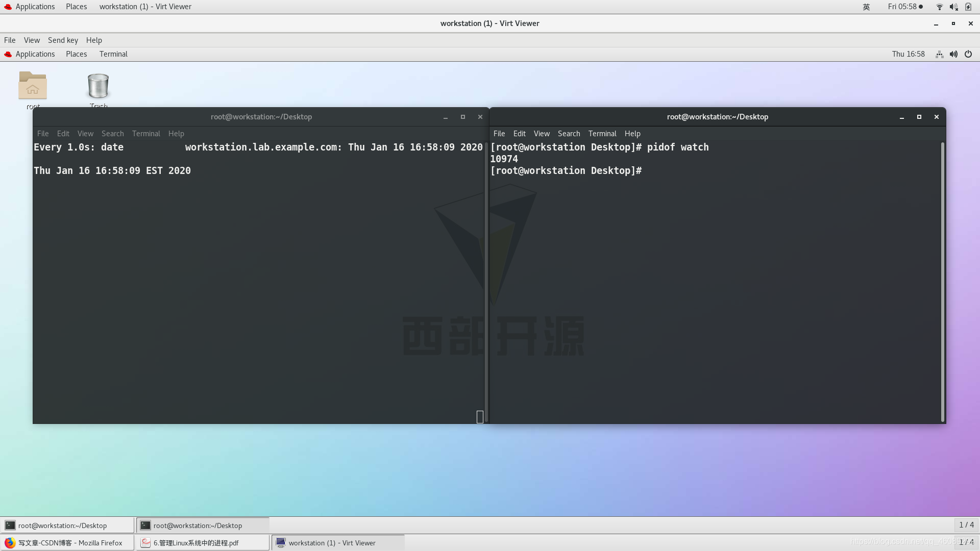The height and width of the screenshot is (551, 980).
Task: Click the Edit menu in right terminal
Action: [520, 133]
